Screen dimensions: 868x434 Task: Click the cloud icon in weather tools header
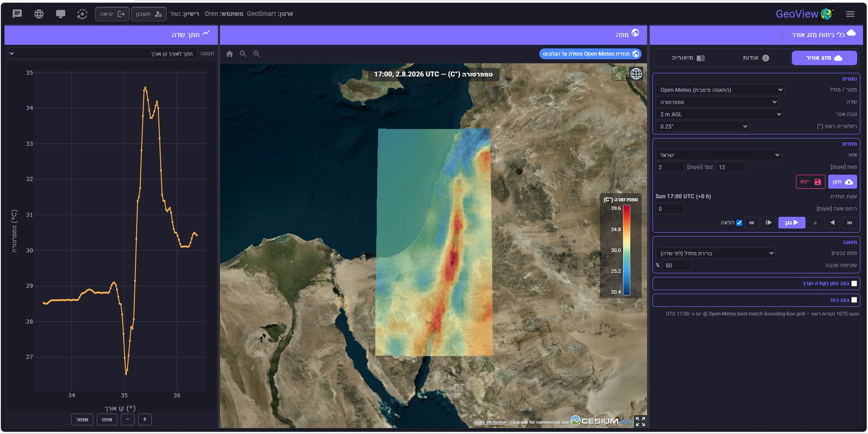click(x=851, y=33)
